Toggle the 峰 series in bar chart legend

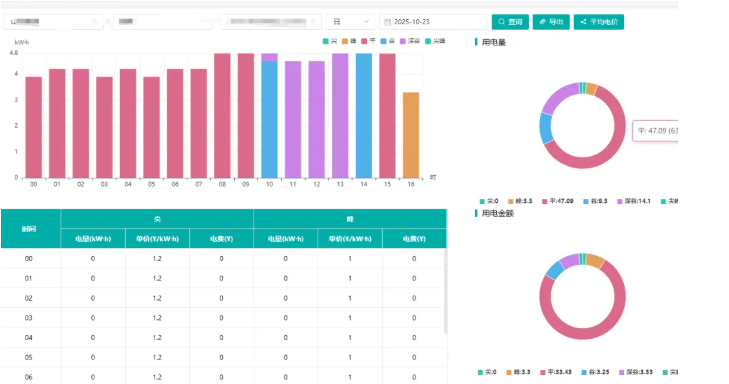[x=349, y=41]
